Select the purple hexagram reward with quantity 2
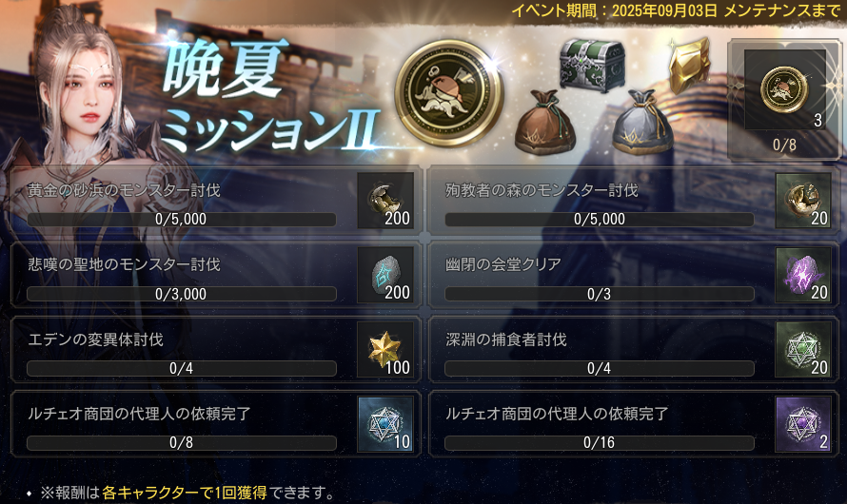The width and height of the screenshot is (847, 504). 803,424
